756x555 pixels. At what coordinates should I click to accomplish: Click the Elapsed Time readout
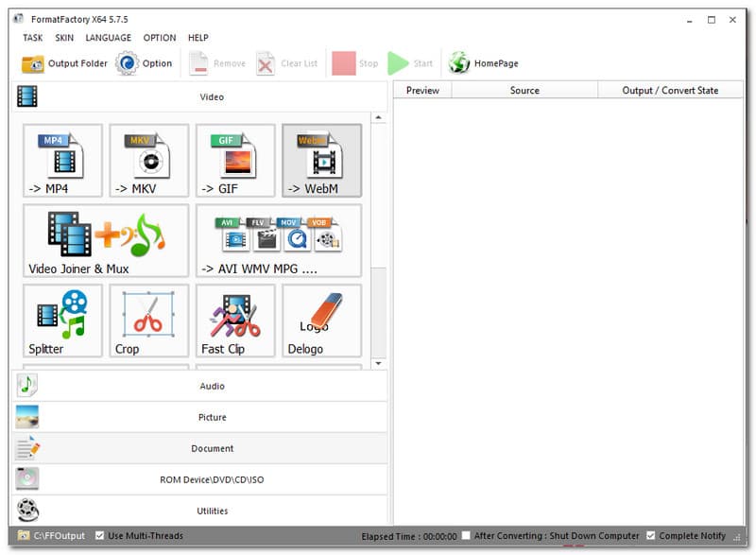[x=409, y=536]
